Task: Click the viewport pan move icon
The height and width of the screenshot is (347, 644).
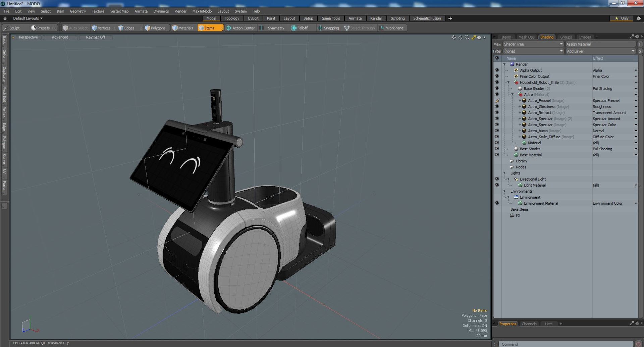Action: [453, 37]
